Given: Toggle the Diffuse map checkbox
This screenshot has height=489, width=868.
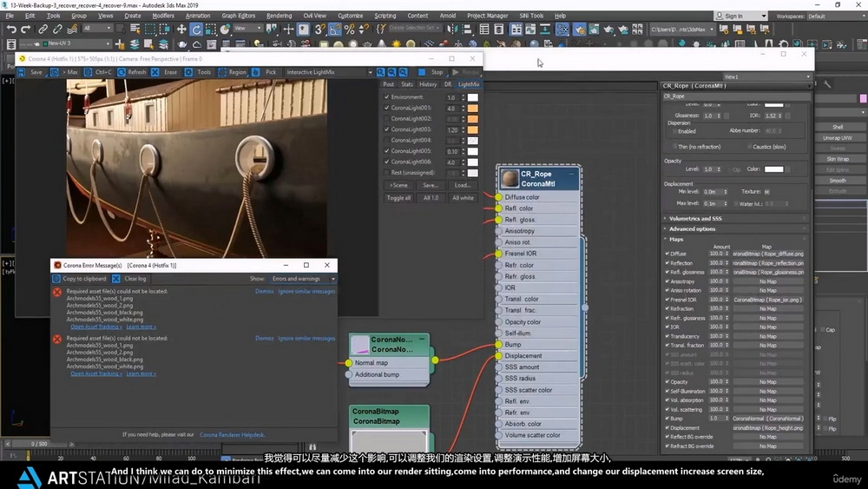Looking at the screenshot, I should click(x=667, y=254).
